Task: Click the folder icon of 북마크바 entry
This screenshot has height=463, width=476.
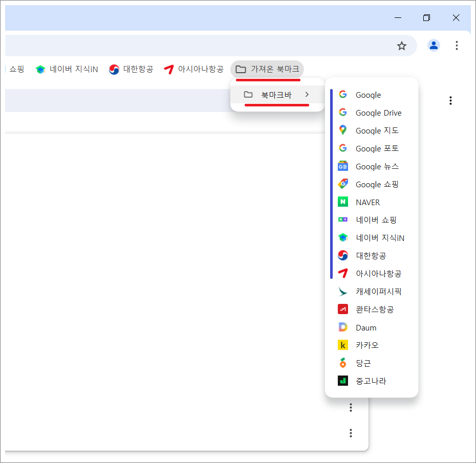Action: pos(248,95)
